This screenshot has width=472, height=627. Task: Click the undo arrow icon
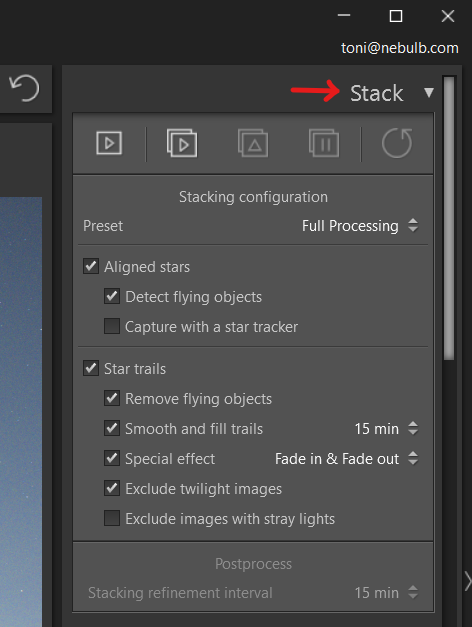pyautogui.click(x=25, y=88)
